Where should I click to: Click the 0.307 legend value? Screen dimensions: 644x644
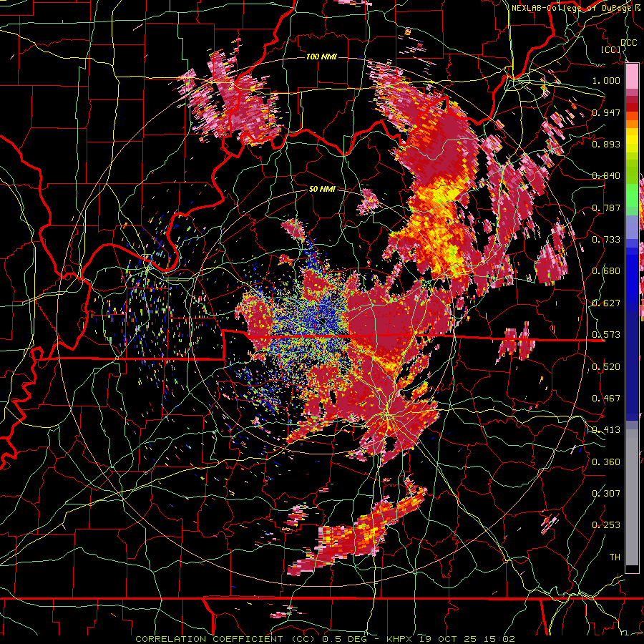606,494
